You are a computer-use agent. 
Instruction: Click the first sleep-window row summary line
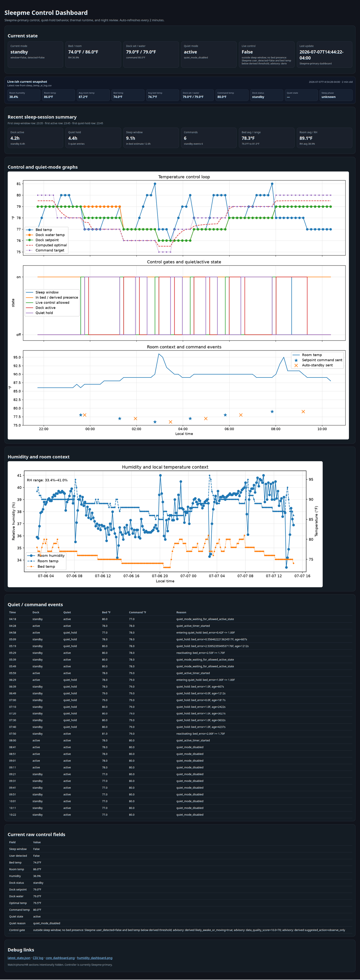(55, 123)
